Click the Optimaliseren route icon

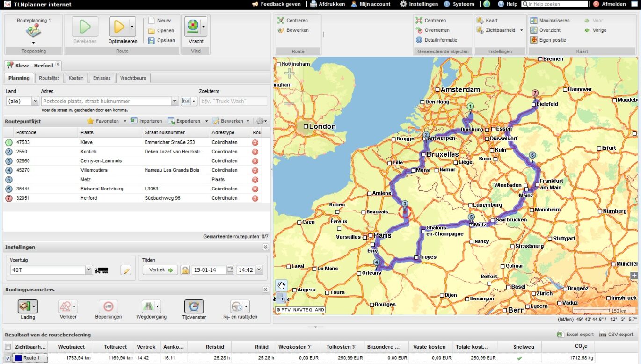pyautogui.click(x=119, y=27)
